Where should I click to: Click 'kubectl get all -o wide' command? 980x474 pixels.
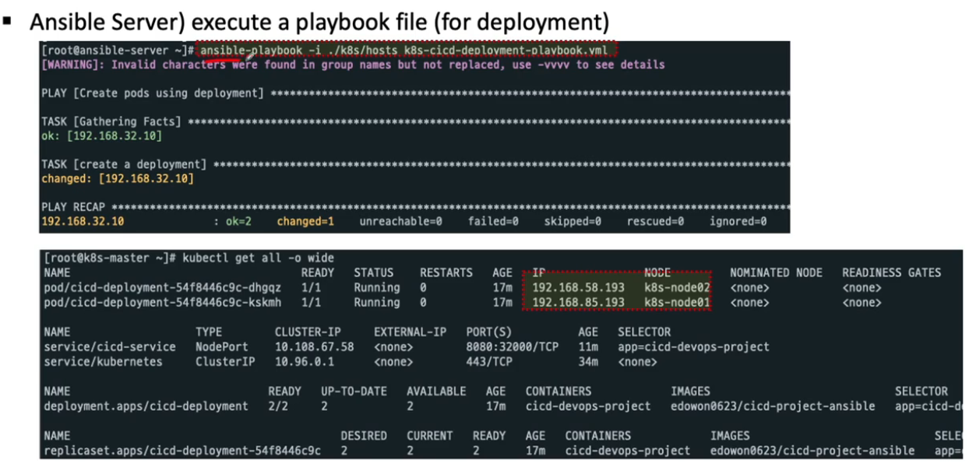tap(259, 258)
